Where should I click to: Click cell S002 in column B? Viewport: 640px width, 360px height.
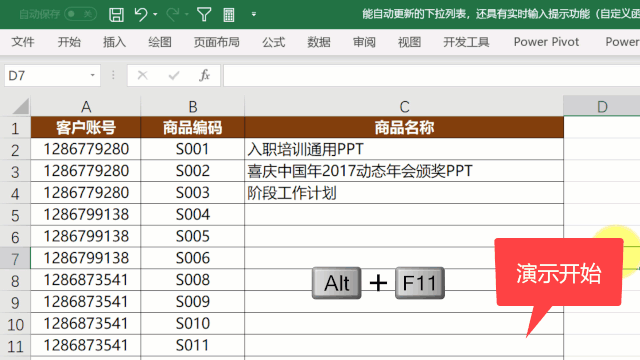tap(193, 171)
